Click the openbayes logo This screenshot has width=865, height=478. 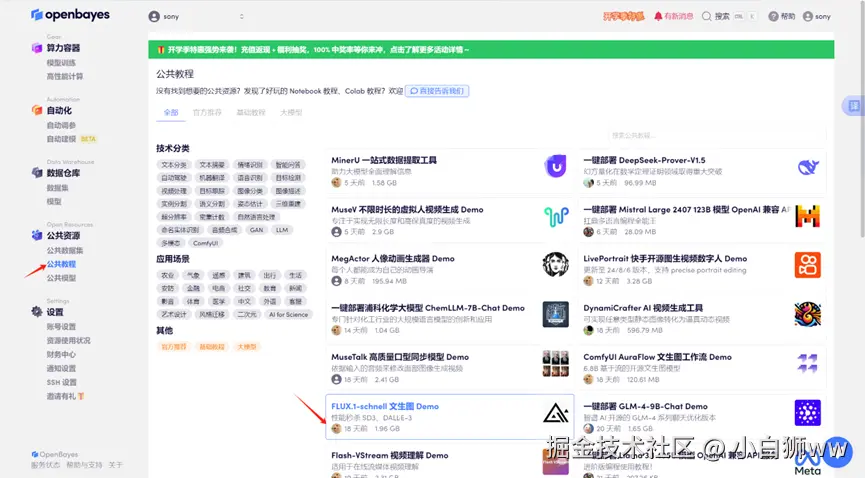70,14
